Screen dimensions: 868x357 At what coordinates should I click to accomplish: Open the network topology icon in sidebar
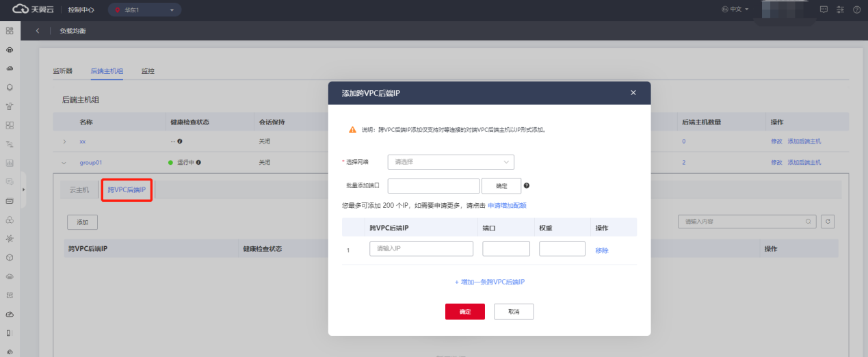click(10, 144)
